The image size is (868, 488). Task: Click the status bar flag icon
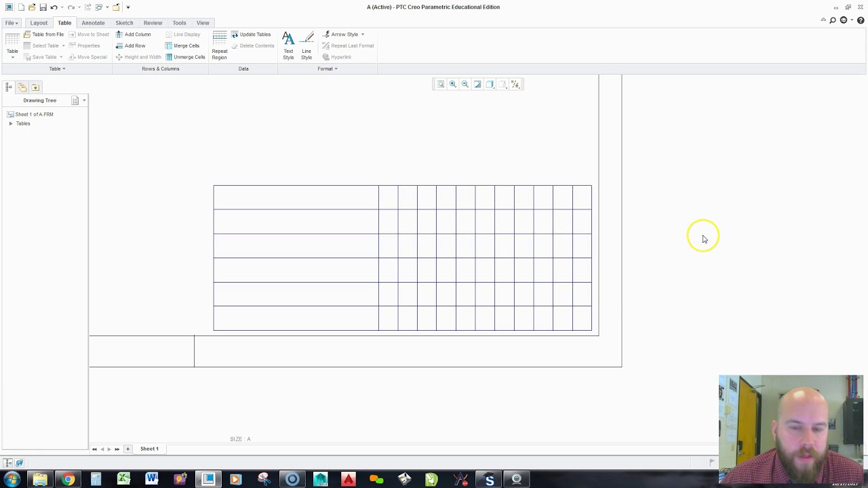(712, 462)
